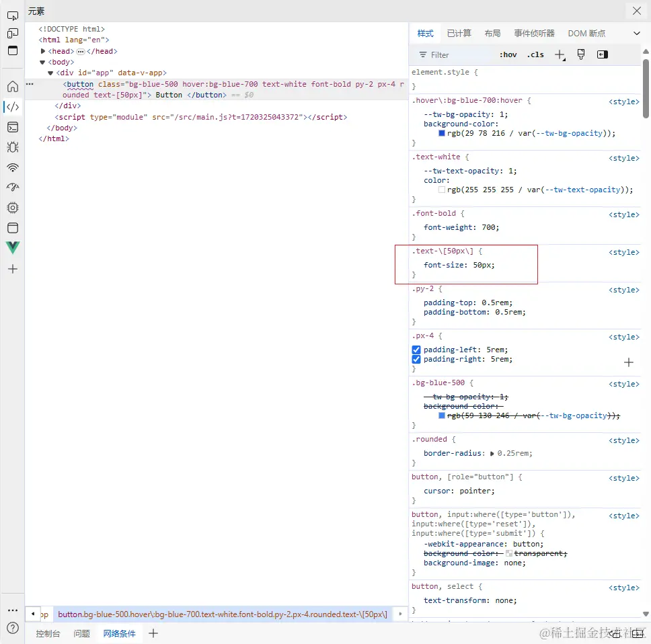
Task: Add more tools with sidebar plus icon
Action: click(x=13, y=269)
